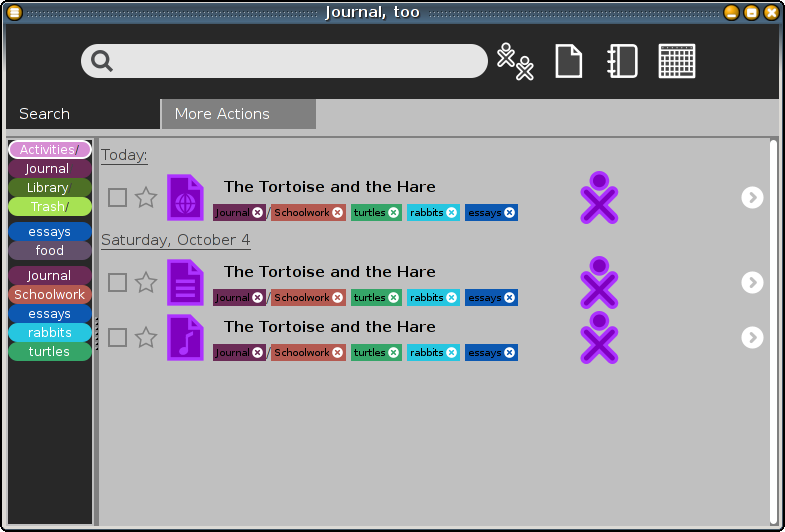This screenshot has width=785, height=532.
Task: Open the notebook icon in the toolbar
Action: click(x=622, y=62)
